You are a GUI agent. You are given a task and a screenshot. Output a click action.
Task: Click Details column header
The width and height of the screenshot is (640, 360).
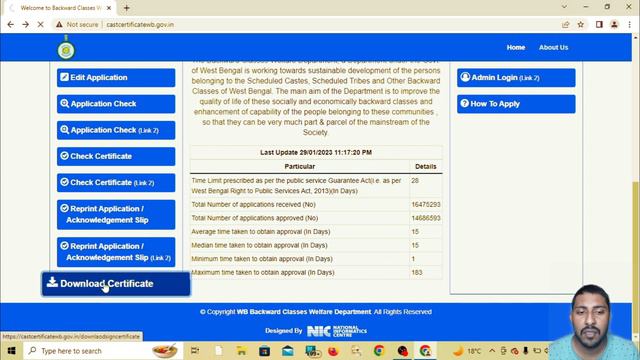click(426, 167)
